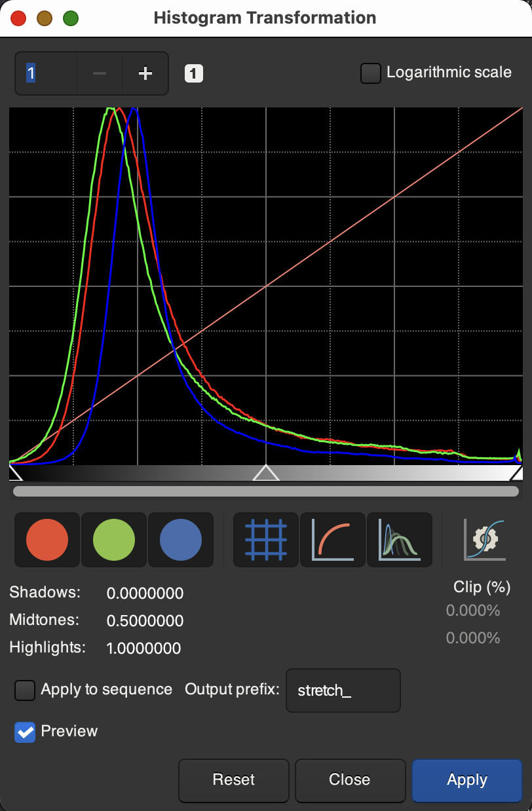Toggle the blue channel display

[x=181, y=540]
